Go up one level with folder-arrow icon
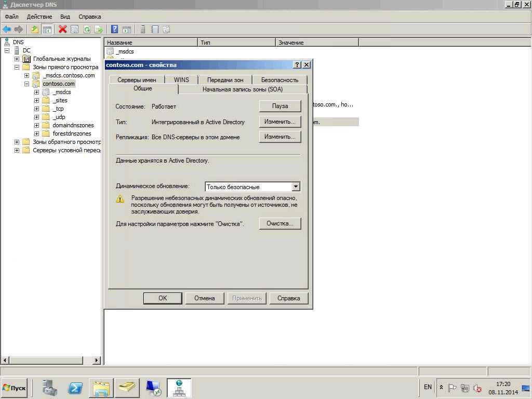532x399 pixels. pos(35,30)
